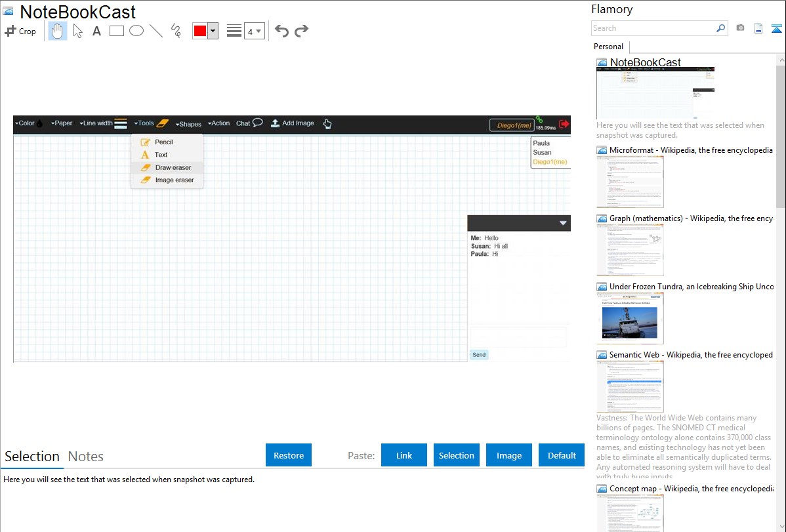The image size is (786, 532).
Task: Click the Concept map Wikipedia title
Action: coord(692,488)
